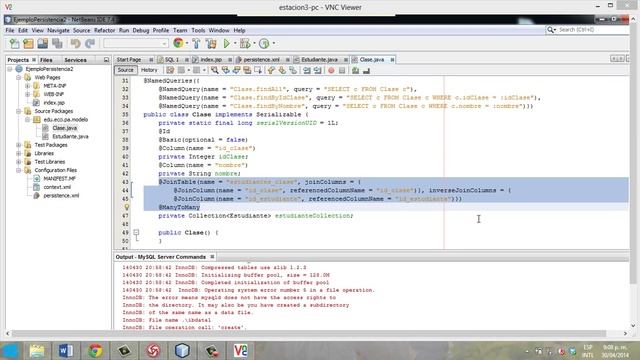640x360 pixels.
Task: Toggle Rectangular Selection in editor toolbar
Action: 258,71
